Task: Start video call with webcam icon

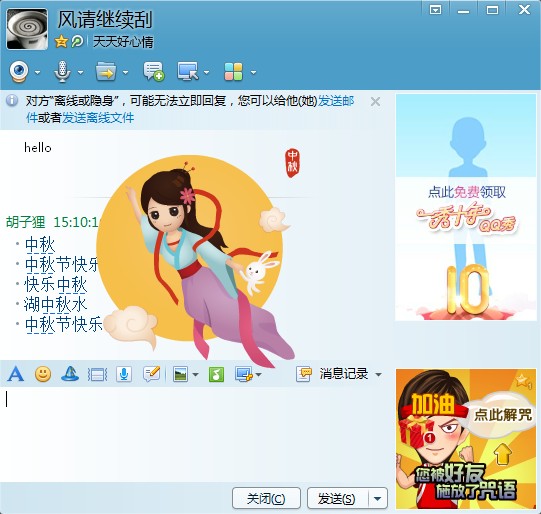Action: tap(19, 72)
